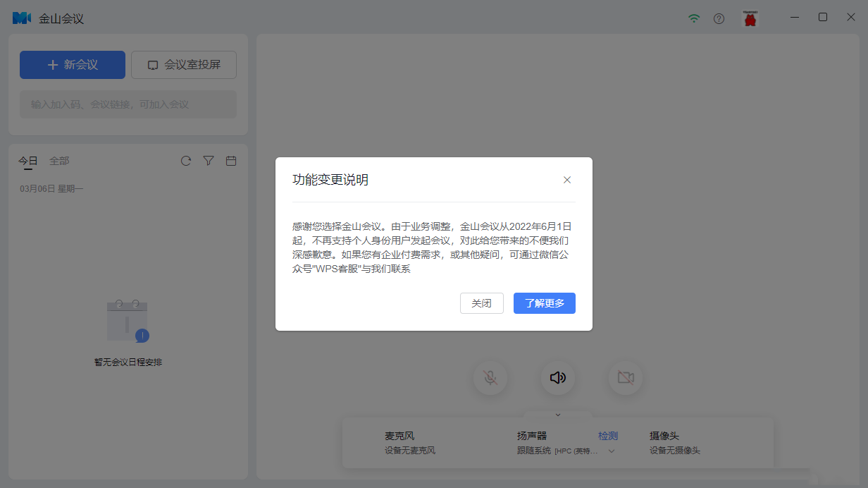Expand the speaker device dropdown arrow
Image resolution: width=868 pixels, height=488 pixels.
(612, 451)
